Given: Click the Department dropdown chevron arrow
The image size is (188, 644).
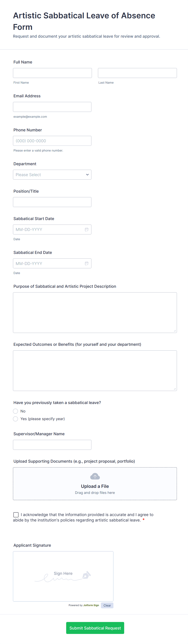Looking at the screenshot, I should click(87, 175).
